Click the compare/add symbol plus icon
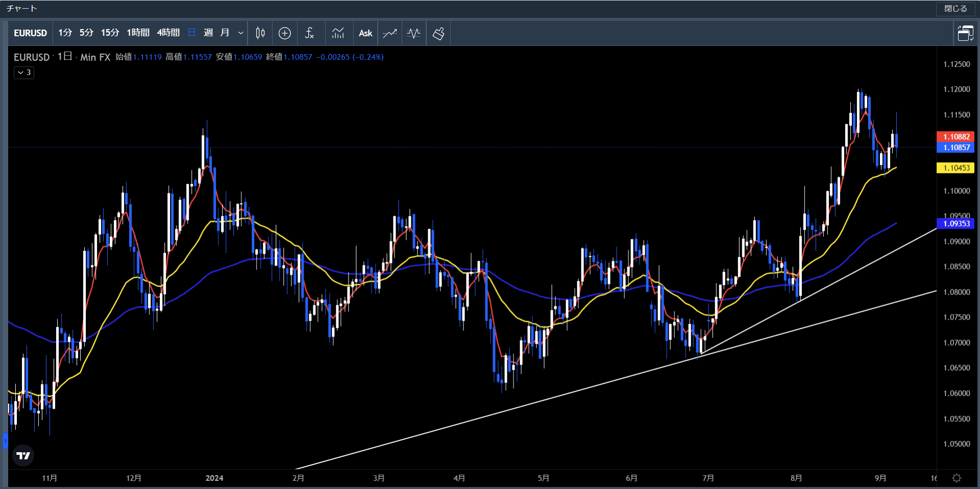Screen dimensions: 980x489 pos(285,33)
